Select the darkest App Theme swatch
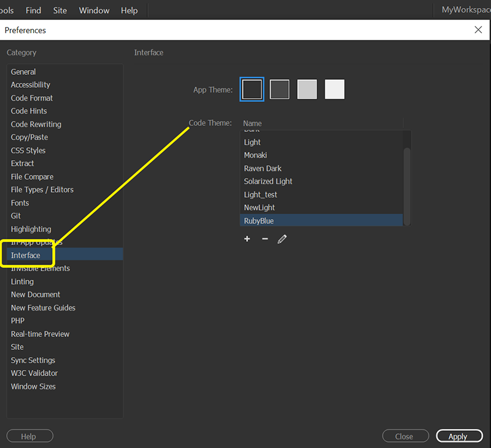Viewport: 491px width, 448px height. [252, 88]
